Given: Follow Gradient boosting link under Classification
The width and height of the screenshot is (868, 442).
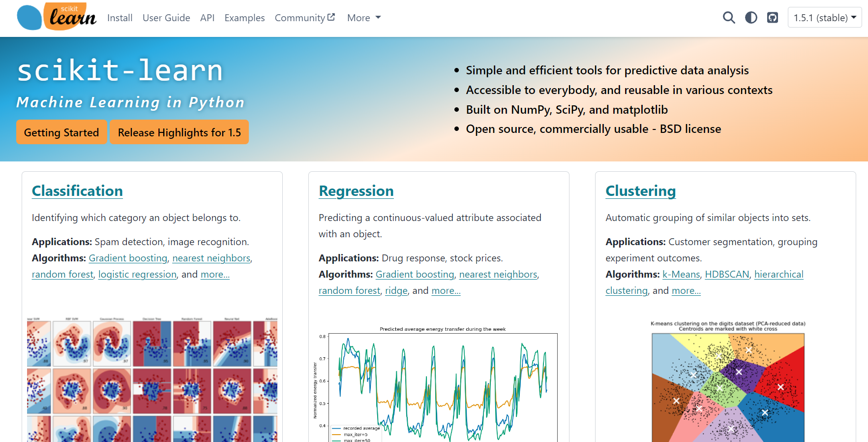Looking at the screenshot, I should pyautogui.click(x=128, y=258).
